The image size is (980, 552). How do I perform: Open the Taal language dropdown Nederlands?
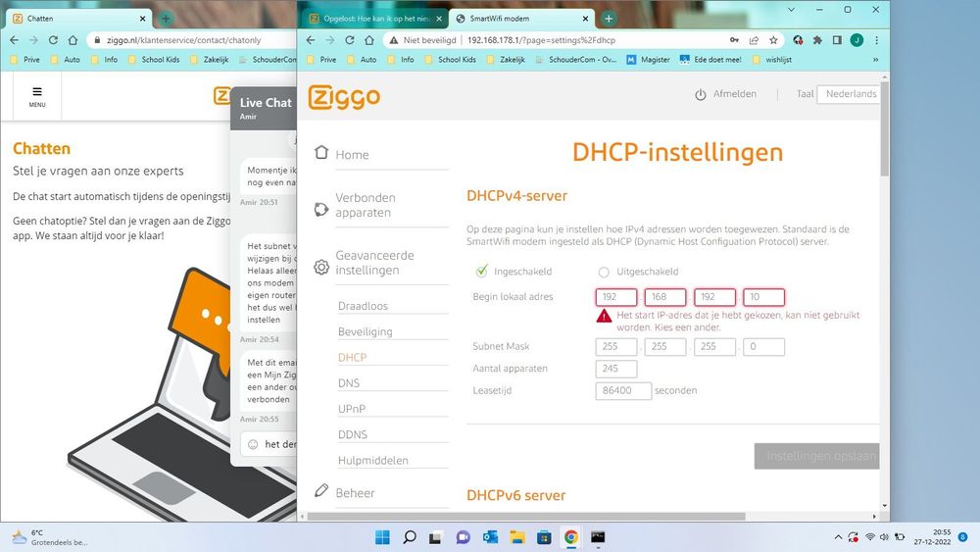point(849,94)
